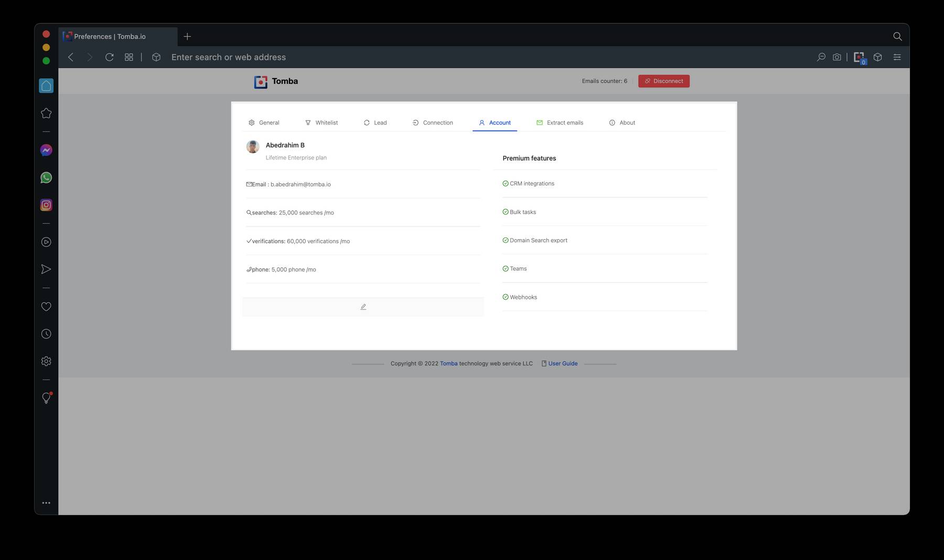The width and height of the screenshot is (944, 560).
Task: Follow the Tomba footer link
Action: 448,363
